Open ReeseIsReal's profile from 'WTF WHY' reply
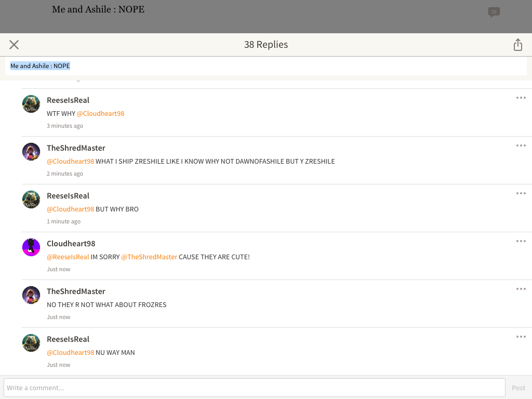Viewport: 532px width, 399px height. (68, 100)
